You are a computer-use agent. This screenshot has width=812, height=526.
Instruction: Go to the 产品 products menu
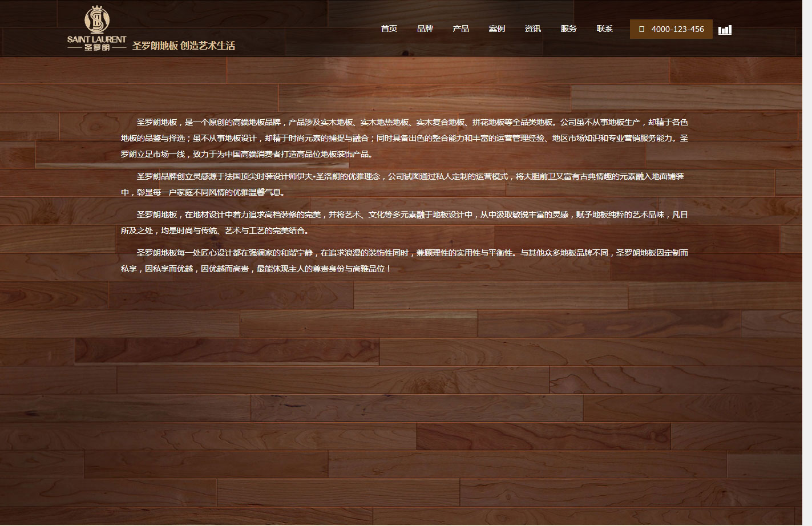click(x=461, y=29)
